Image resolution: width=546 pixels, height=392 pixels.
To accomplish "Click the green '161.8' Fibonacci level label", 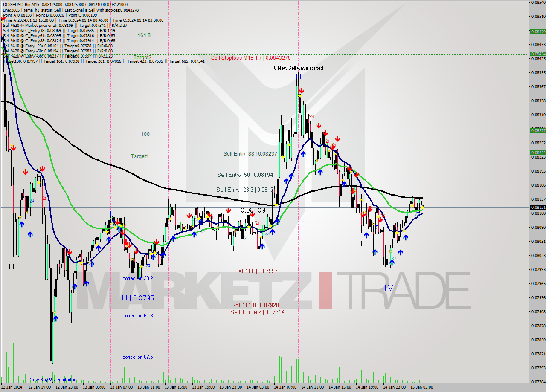I will [144, 35].
